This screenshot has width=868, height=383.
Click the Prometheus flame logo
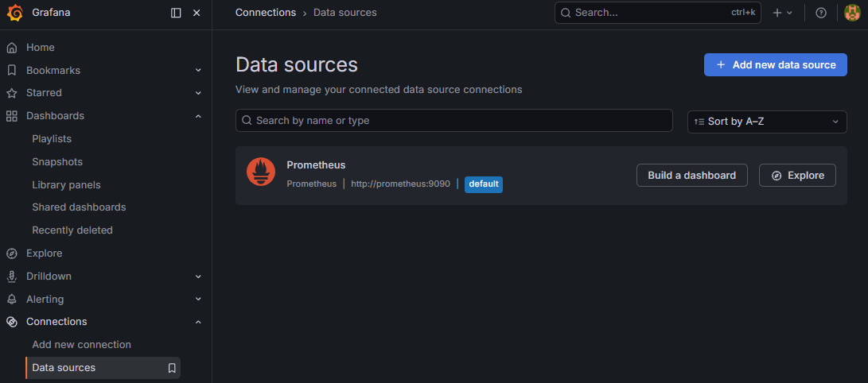tap(261, 172)
